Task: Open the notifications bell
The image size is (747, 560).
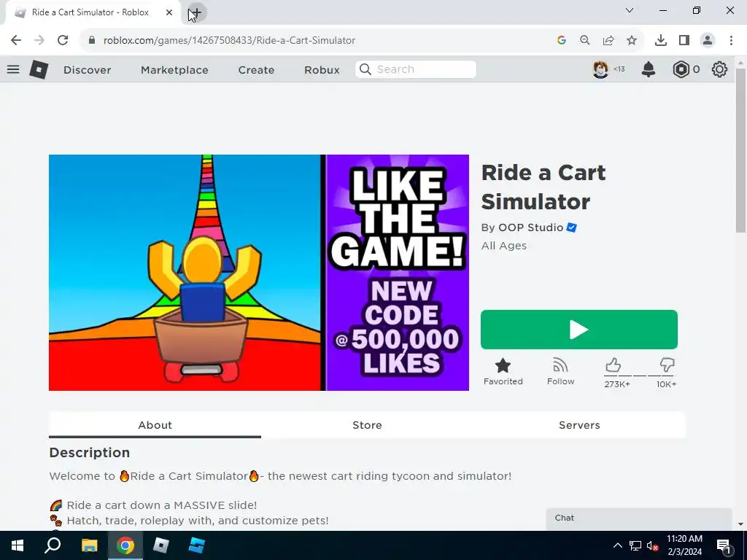Action: [649, 69]
